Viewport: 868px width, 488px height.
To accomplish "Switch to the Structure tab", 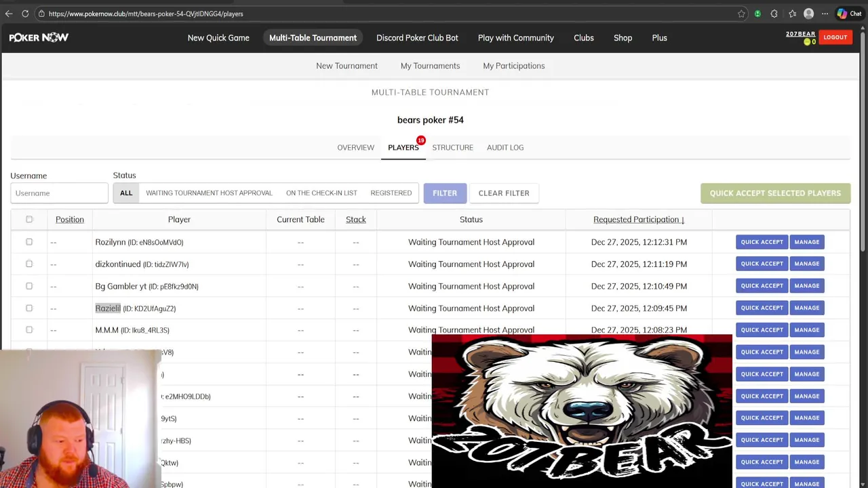I will coord(452,147).
